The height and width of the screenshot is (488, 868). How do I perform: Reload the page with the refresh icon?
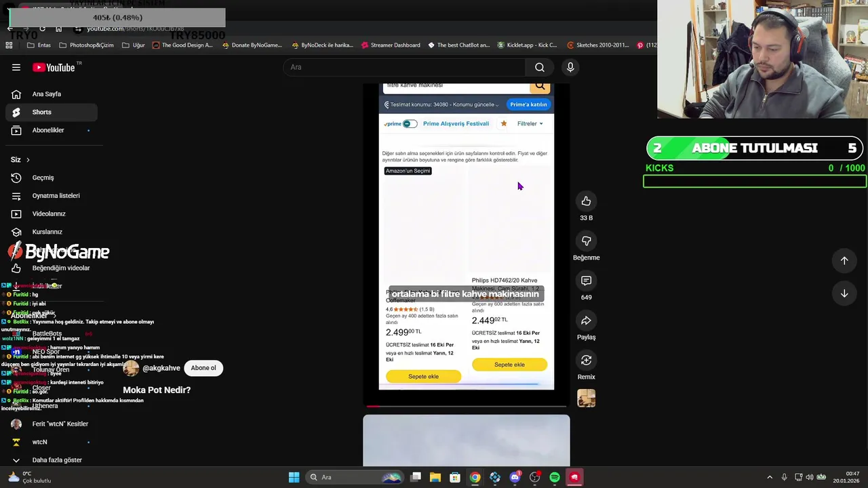pyautogui.click(x=42, y=28)
